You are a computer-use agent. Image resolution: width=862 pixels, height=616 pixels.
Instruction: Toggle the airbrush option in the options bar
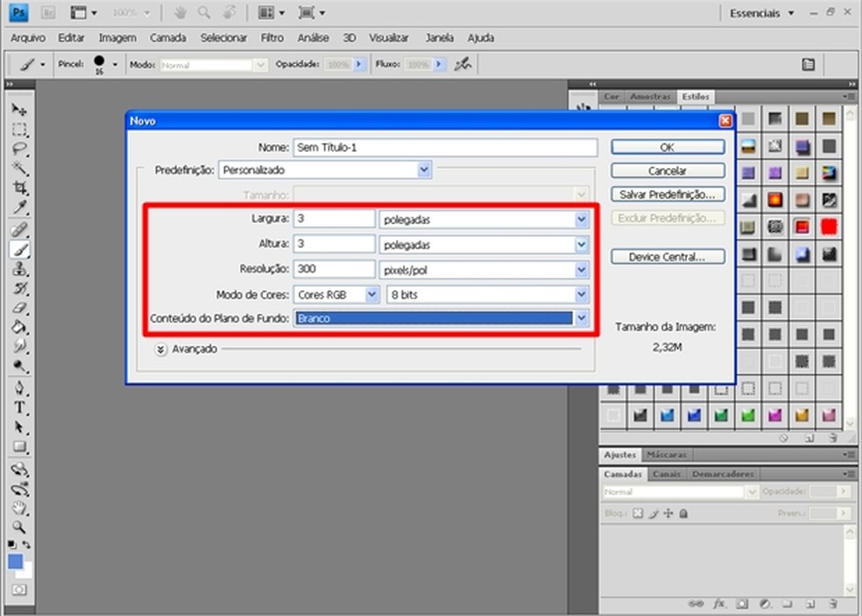pyautogui.click(x=463, y=64)
